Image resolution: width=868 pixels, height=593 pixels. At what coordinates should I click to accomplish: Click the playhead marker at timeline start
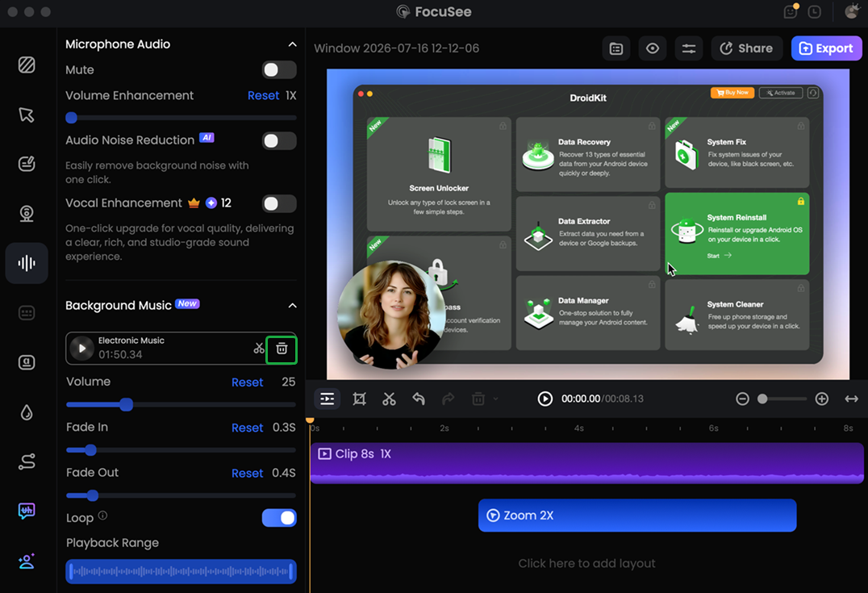[x=310, y=421]
